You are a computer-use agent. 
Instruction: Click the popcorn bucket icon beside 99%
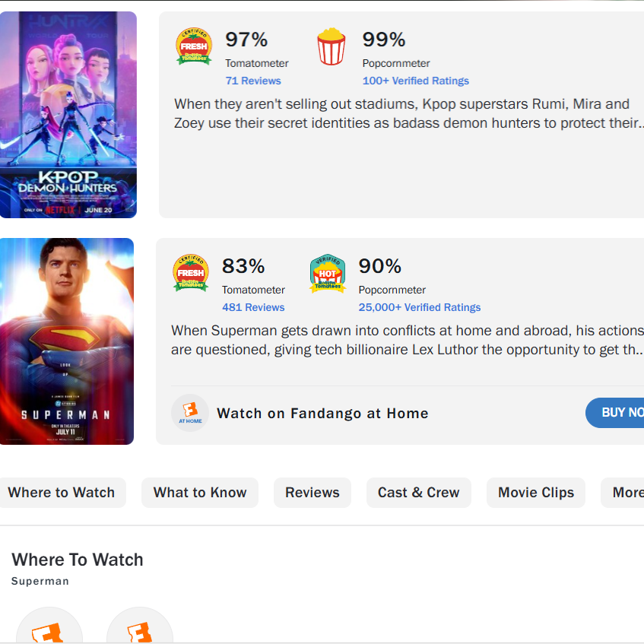coord(331,46)
